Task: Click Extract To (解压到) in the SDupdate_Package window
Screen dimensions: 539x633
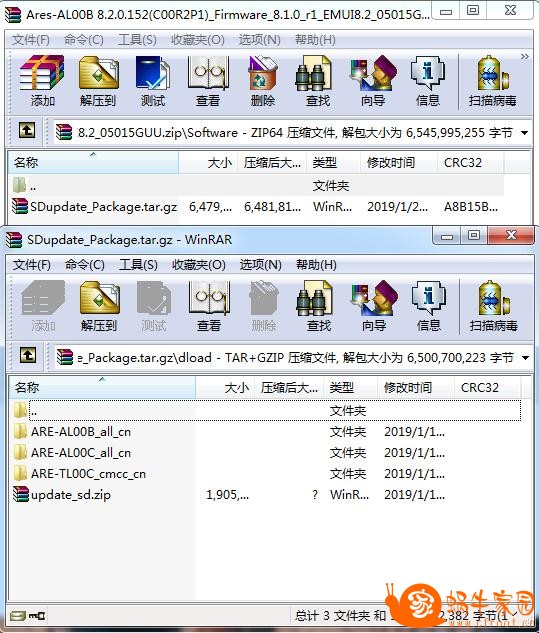Action: click(99, 306)
